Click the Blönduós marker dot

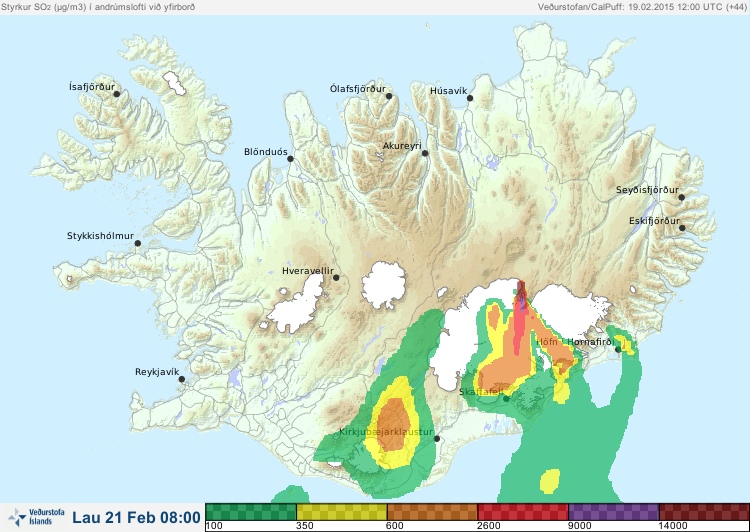tap(290, 158)
